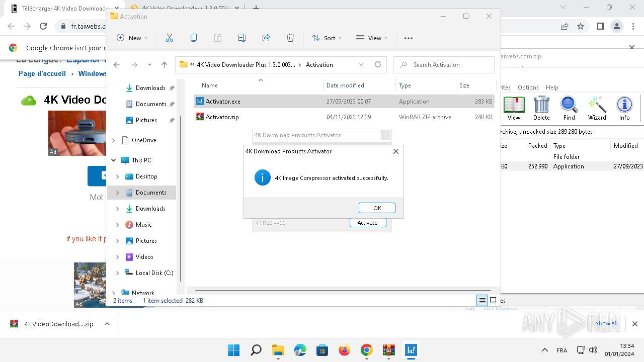Viewport: 644px width, 362px height.
Task: Open the FRA language indicator
Action: coord(562,350)
